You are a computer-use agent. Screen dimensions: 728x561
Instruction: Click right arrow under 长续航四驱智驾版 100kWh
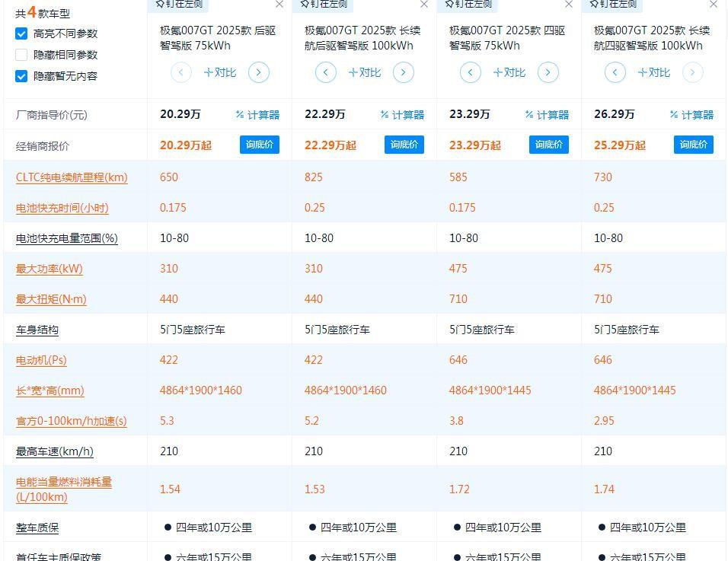point(693,72)
